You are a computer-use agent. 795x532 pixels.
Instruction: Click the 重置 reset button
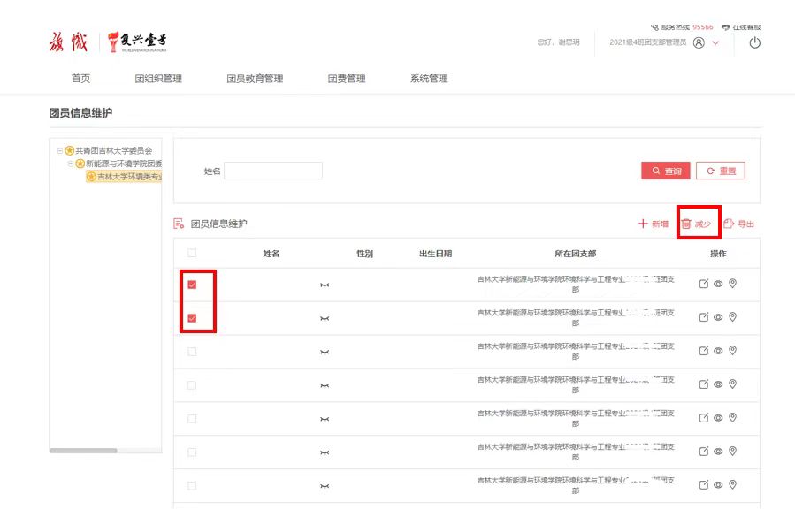(720, 171)
